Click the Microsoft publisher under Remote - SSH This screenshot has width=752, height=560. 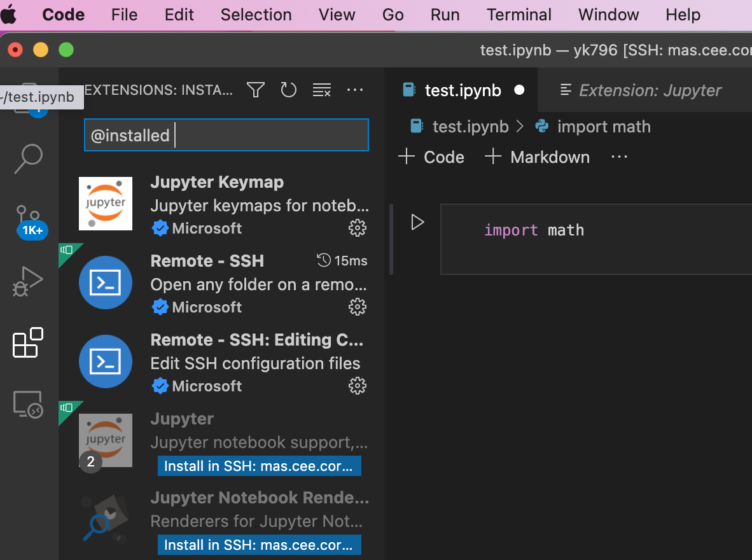click(x=207, y=307)
